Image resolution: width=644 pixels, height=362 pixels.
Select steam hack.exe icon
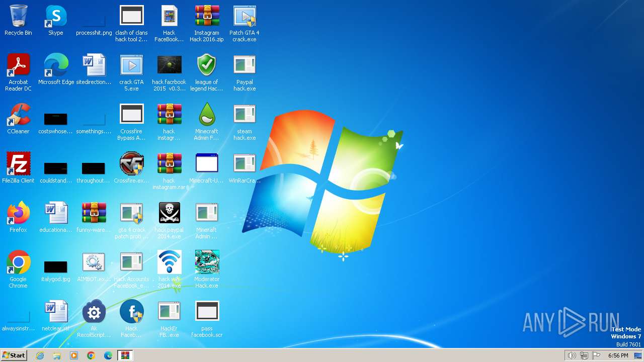[245, 115]
